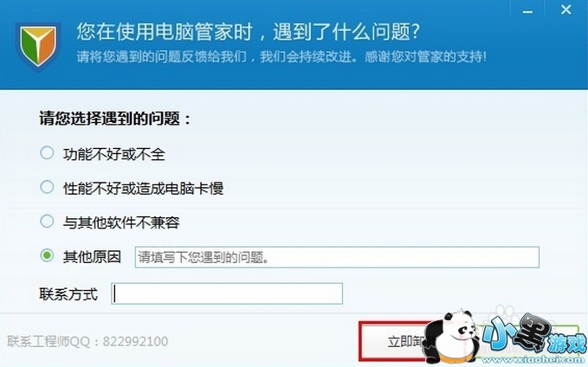Select the 性能不好或造成电脑卡慢 radio button
588x367 pixels.
pyautogui.click(x=47, y=187)
